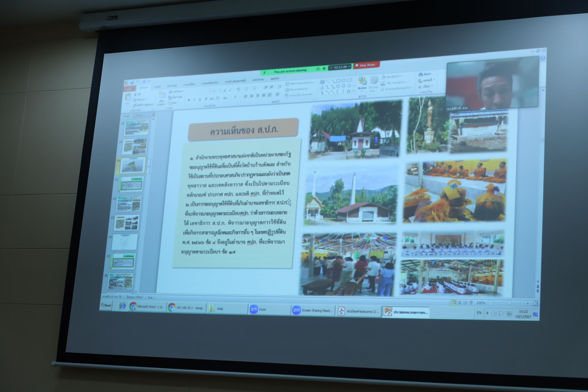Toggle Align Right for the paragraph
Viewport: 588px width, 392px height.
257,96
